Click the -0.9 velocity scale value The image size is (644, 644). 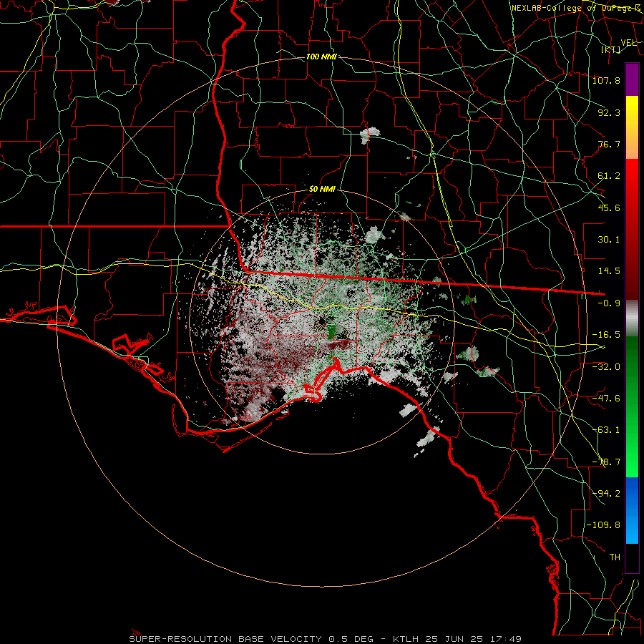pos(609,303)
